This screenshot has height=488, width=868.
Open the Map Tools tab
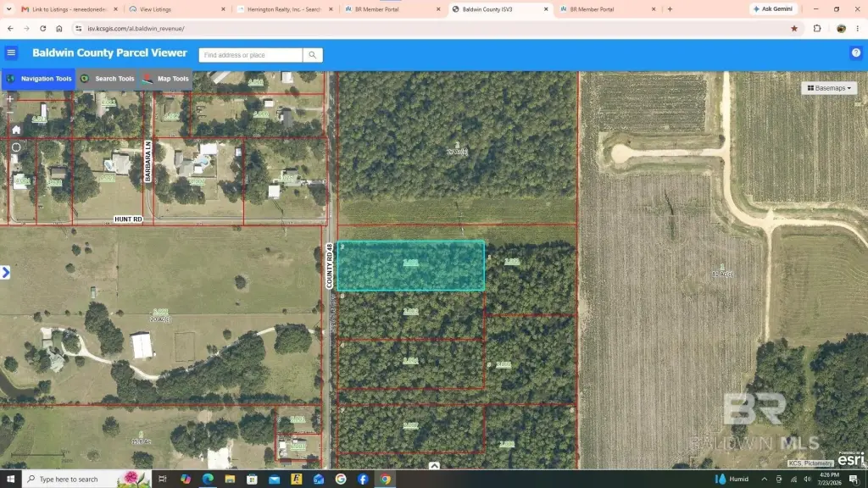(165, 79)
